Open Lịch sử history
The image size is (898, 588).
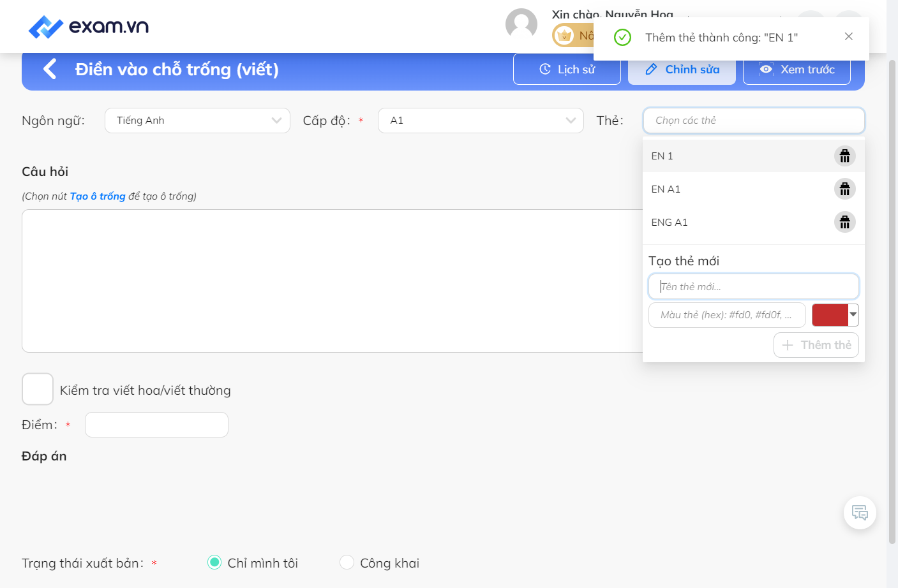coord(567,69)
